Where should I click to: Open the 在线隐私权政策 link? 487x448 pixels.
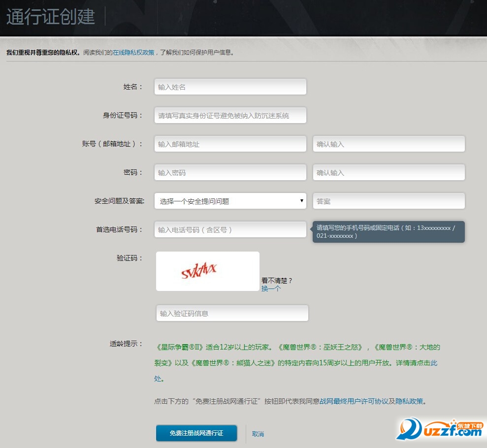tap(133, 53)
